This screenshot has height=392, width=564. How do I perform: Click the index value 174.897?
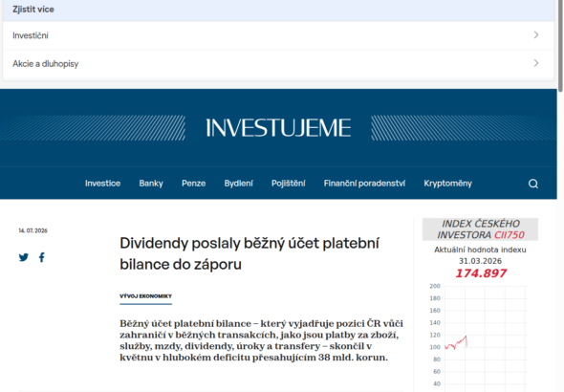tap(481, 273)
